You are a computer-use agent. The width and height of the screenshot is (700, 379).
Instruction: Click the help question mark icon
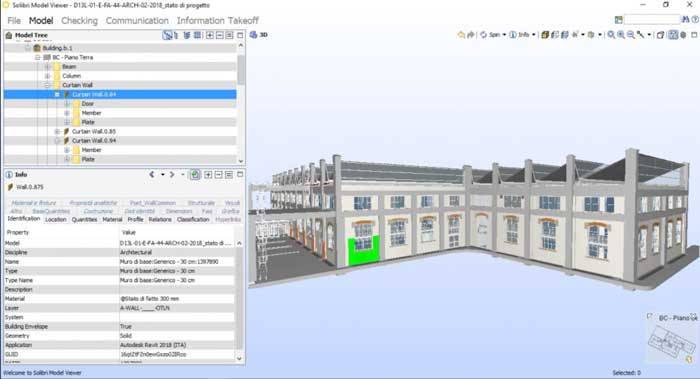[695, 20]
